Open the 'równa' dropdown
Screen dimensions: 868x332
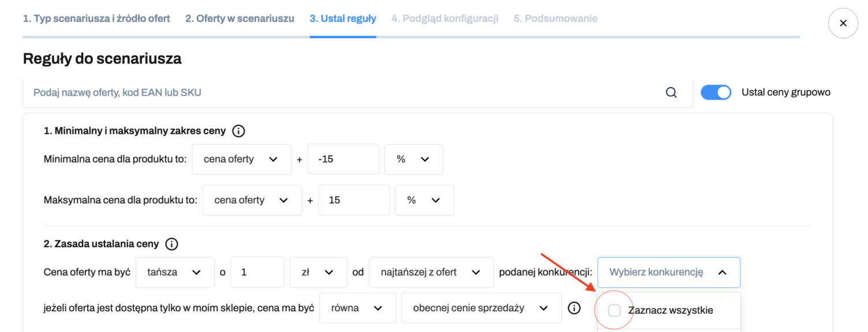pyautogui.click(x=357, y=308)
